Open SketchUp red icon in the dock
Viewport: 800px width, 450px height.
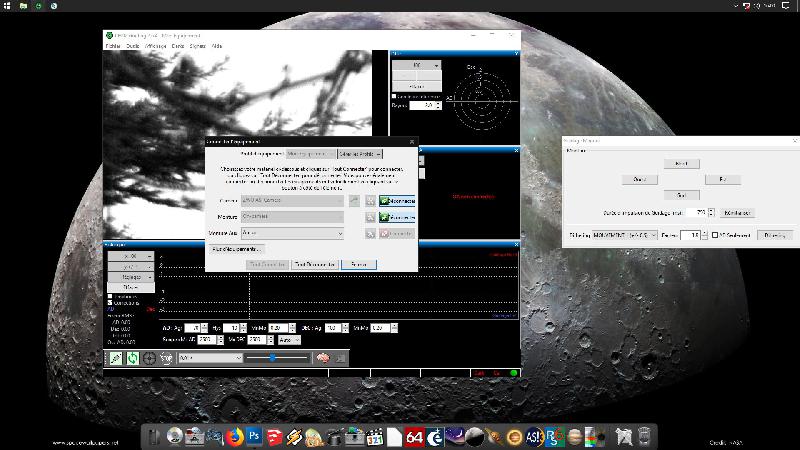click(x=274, y=437)
